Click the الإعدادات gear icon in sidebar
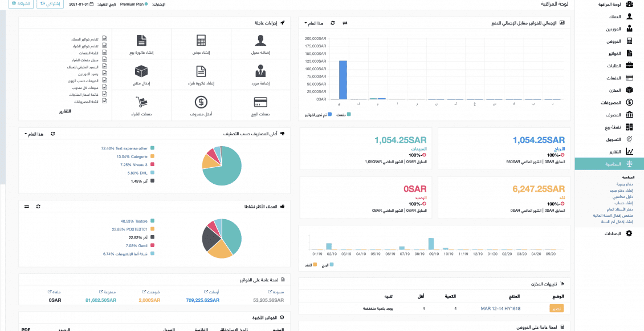Viewport: 644px width, 331px height. coord(629,233)
